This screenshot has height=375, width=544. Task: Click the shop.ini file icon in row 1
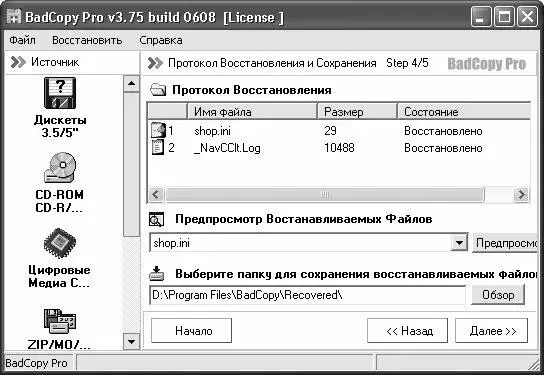pos(158,130)
